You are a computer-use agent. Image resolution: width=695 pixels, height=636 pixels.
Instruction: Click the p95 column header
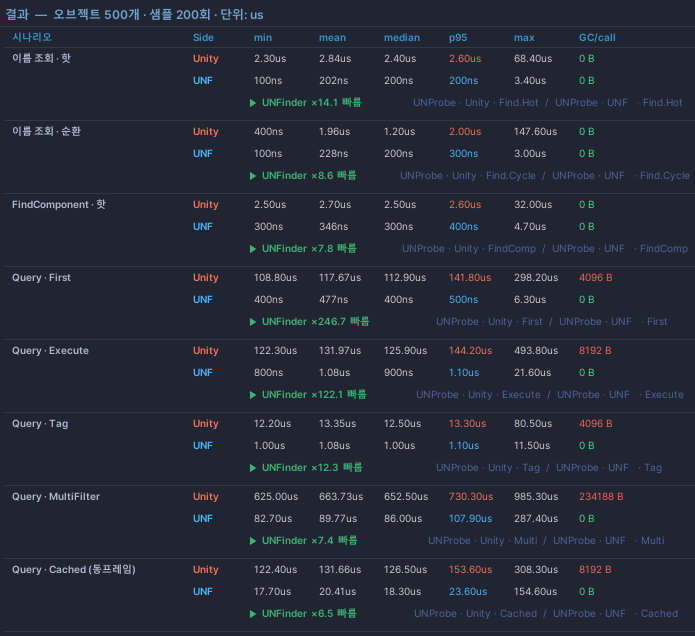[458, 38]
